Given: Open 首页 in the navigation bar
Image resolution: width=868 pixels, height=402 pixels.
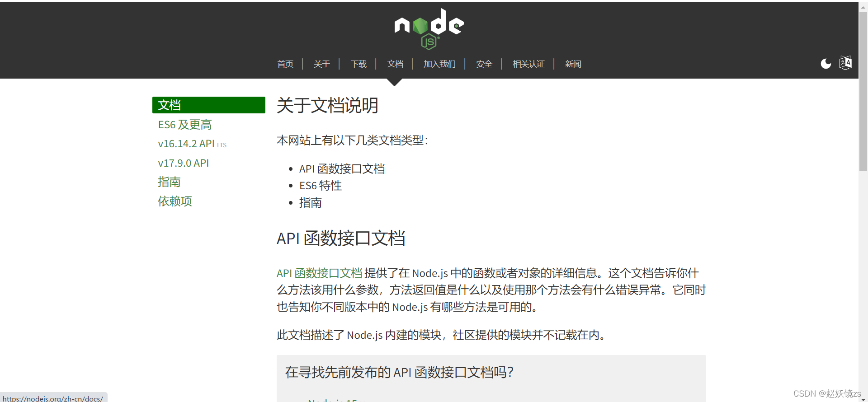Looking at the screenshot, I should tap(285, 64).
